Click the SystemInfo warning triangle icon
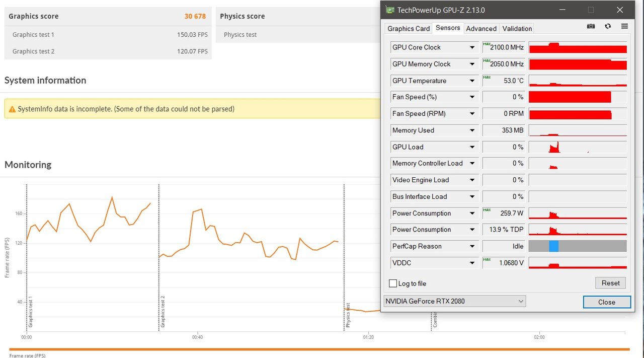 tap(12, 109)
